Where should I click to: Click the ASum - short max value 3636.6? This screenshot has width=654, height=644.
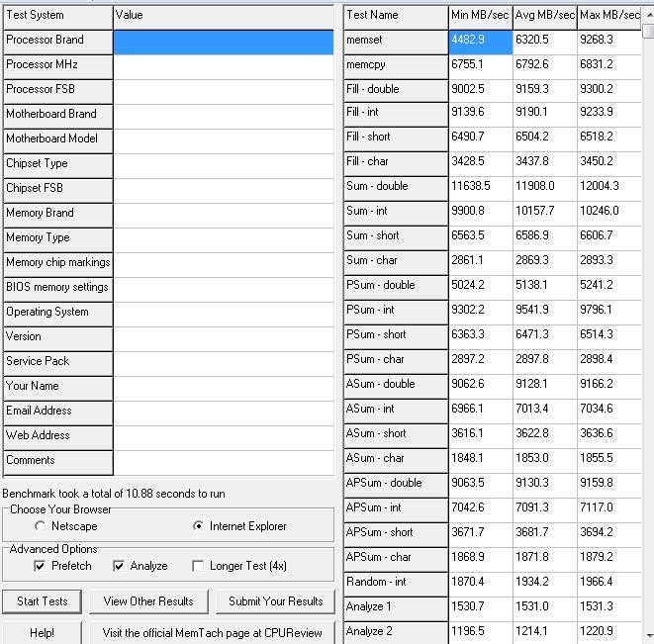click(x=609, y=436)
